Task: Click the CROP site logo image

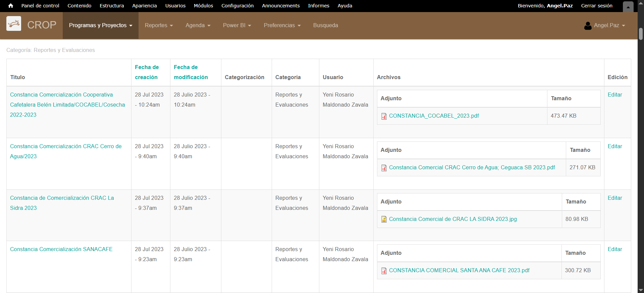Action: (x=14, y=24)
